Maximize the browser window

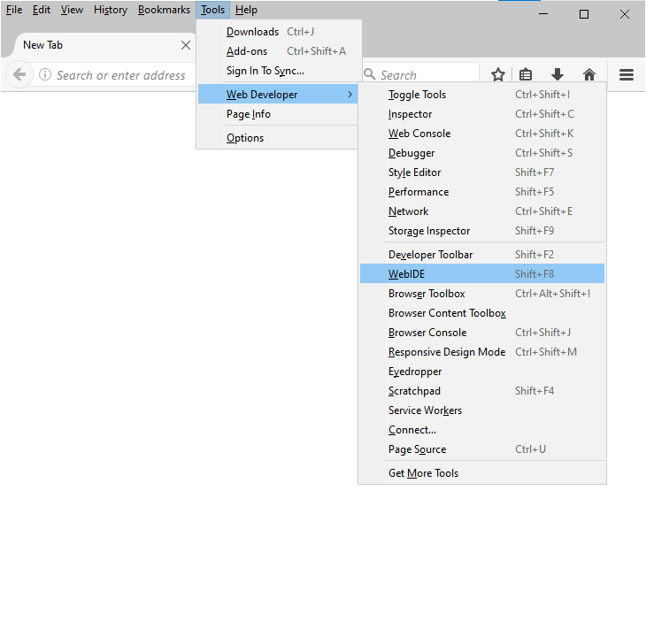tap(584, 14)
